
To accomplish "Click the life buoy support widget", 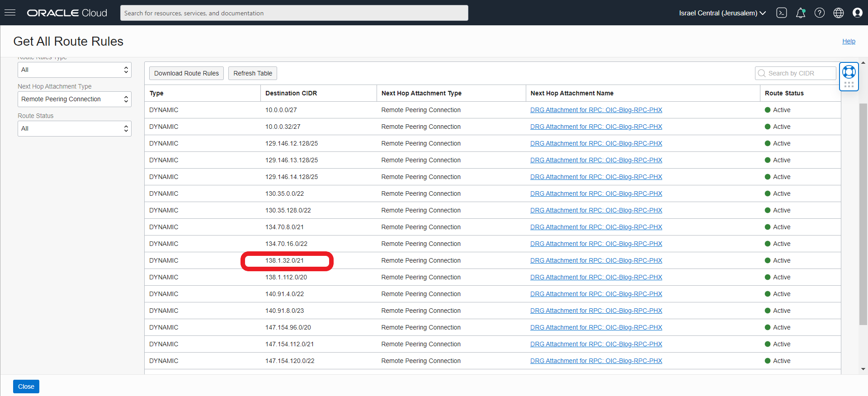I will (849, 72).
